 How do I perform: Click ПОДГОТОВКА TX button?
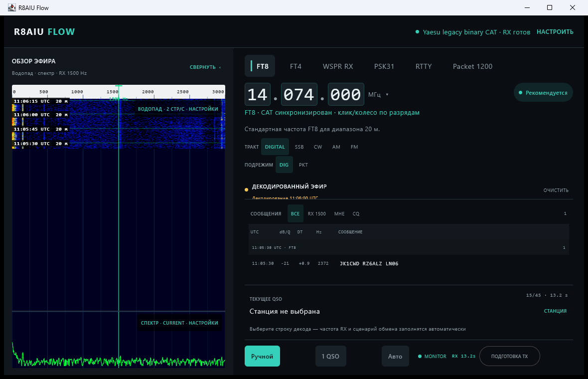point(509,356)
